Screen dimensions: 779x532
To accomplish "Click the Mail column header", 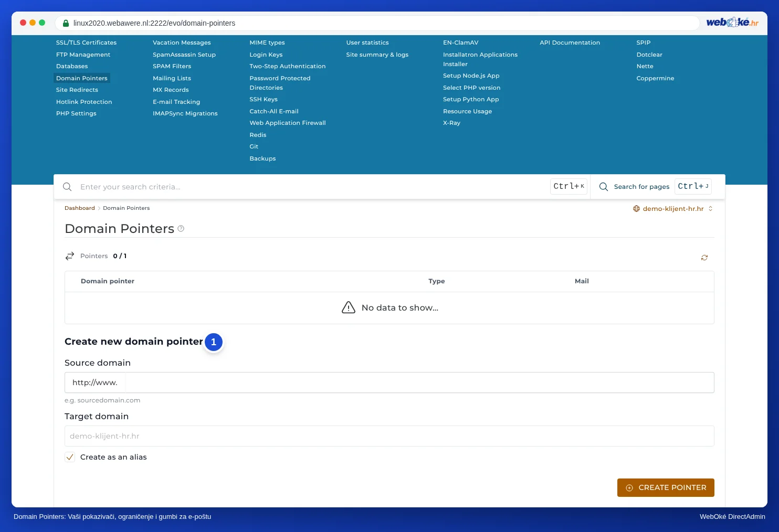I will click(582, 281).
